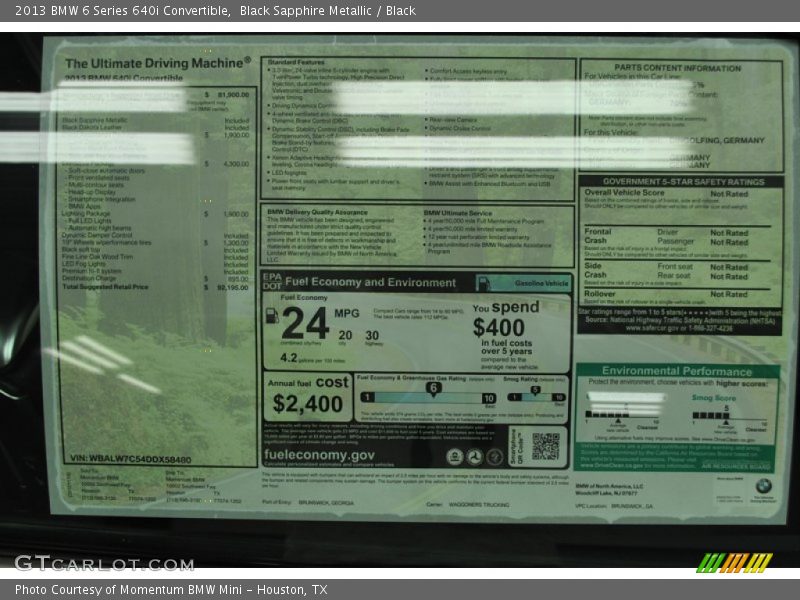Select the 'Black Sapphire Metallic / Black' title text

pyautogui.click(x=328, y=11)
